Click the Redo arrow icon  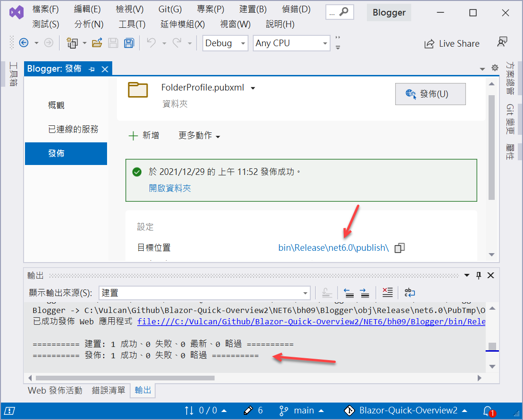177,43
